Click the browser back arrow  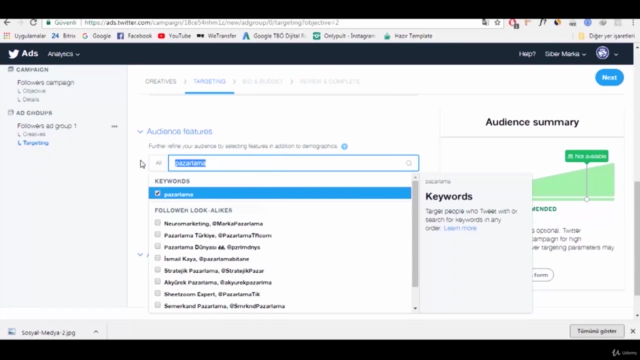[x=7, y=22]
